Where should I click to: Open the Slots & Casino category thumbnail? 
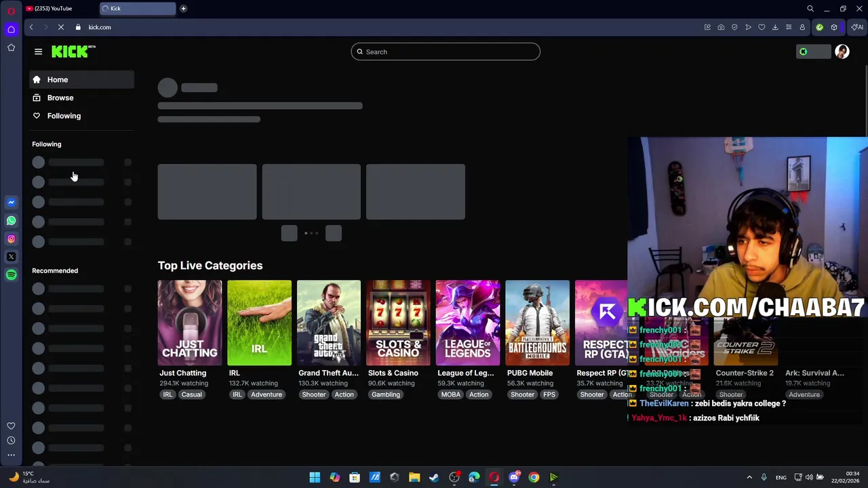(x=398, y=323)
